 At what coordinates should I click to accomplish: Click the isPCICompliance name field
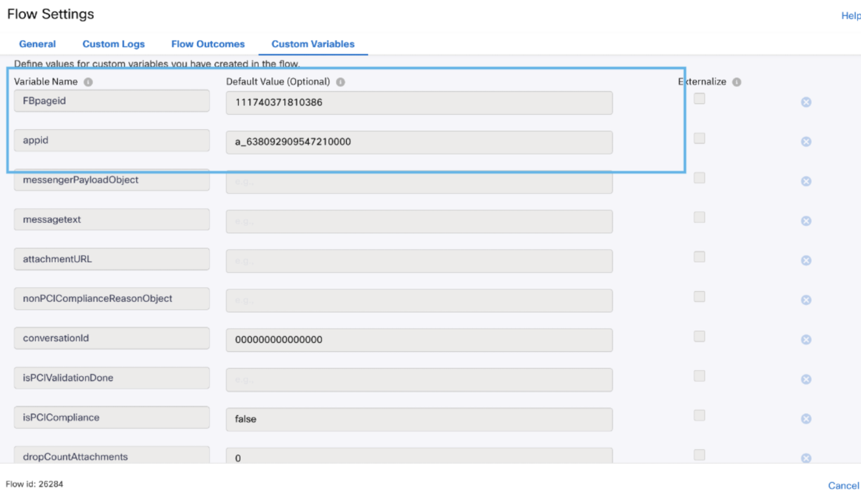coord(112,417)
